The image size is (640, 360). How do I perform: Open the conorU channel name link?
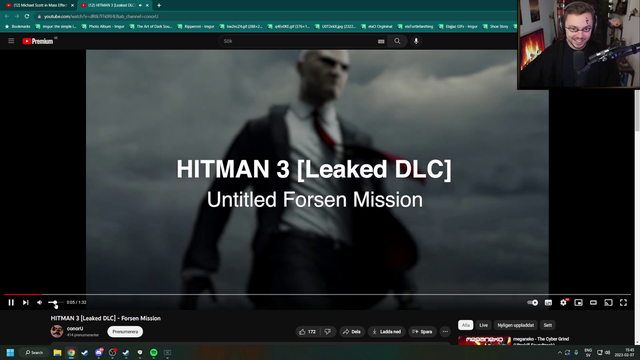[x=75, y=329]
